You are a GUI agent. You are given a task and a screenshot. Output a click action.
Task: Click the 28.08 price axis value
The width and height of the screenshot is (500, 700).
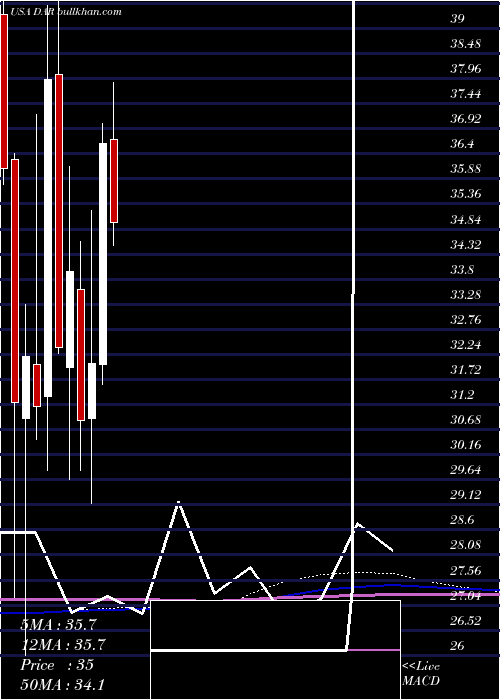pyautogui.click(x=465, y=546)
